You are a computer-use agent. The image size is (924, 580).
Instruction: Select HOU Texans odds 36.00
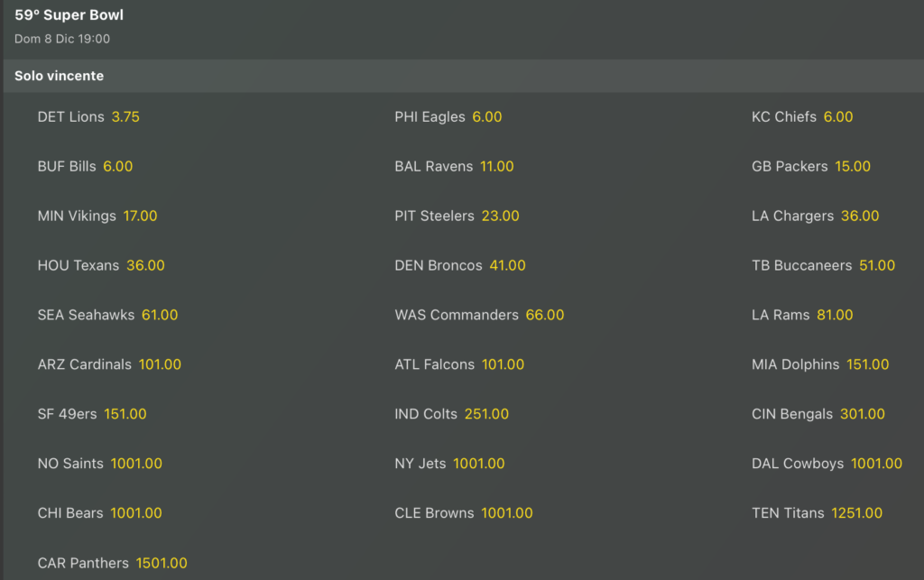click(145, 266)
